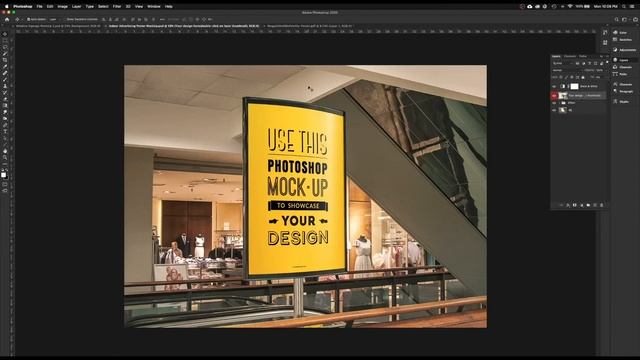Open the Image menu
Image resolution: width=640 pixels, height=360 pixels.
62,7
